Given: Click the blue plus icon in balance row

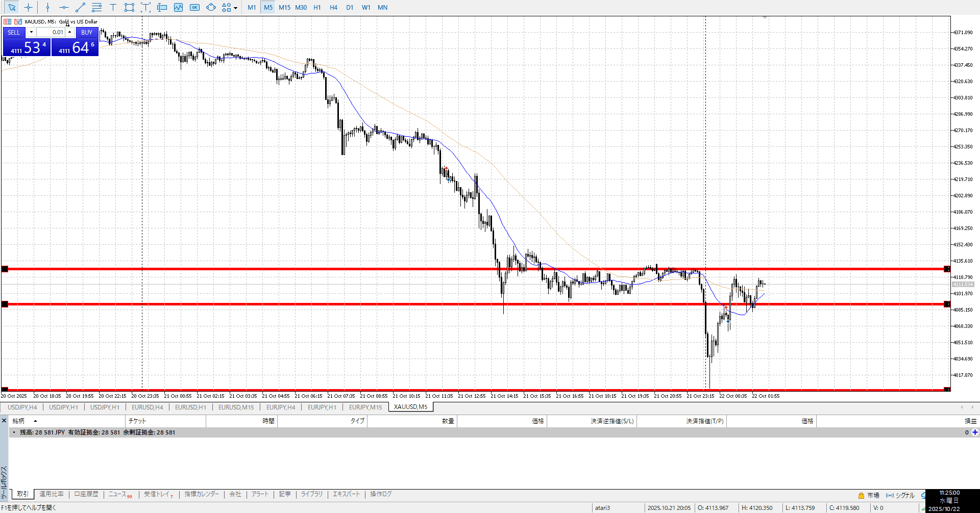Looking at the screenshot, I should click(975, 432).
